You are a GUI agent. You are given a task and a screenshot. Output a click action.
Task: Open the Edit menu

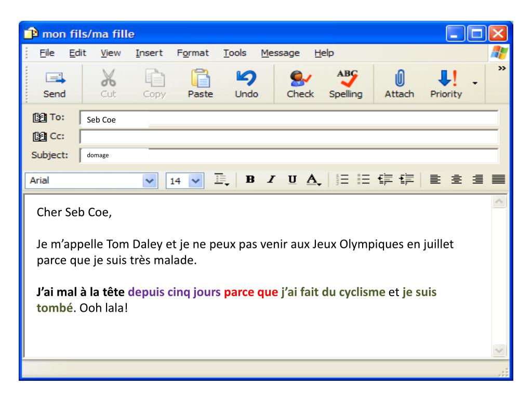coord(78,53)
